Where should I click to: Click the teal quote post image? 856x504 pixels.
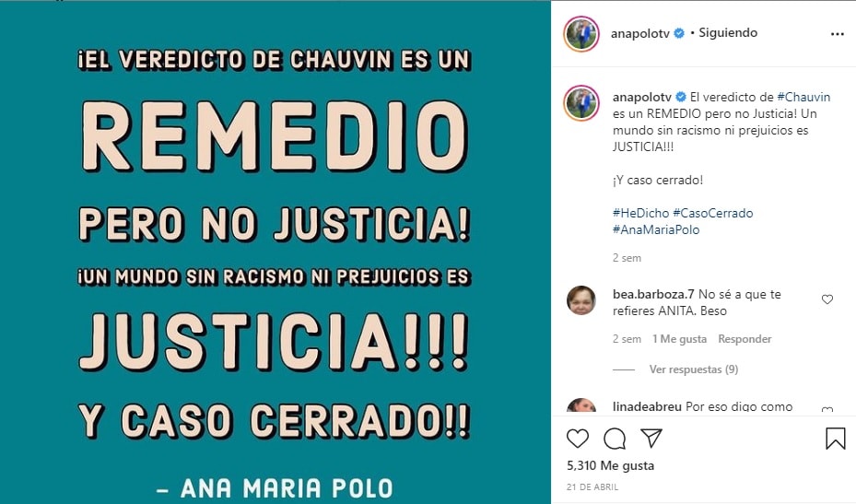click(276, 252)
